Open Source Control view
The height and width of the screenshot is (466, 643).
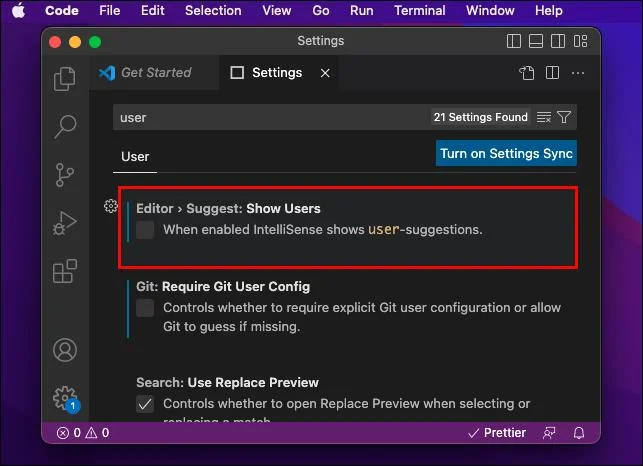coord(65,175)
